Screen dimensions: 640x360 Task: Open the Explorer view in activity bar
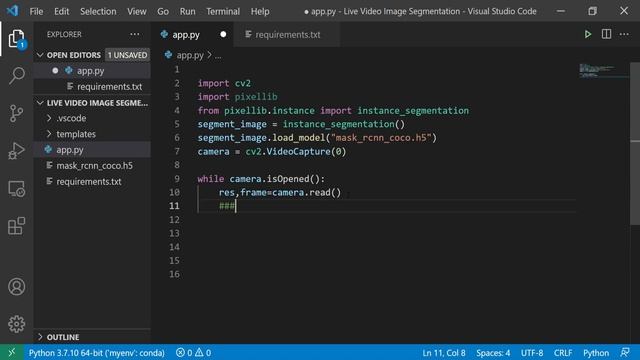click(16, 38)
